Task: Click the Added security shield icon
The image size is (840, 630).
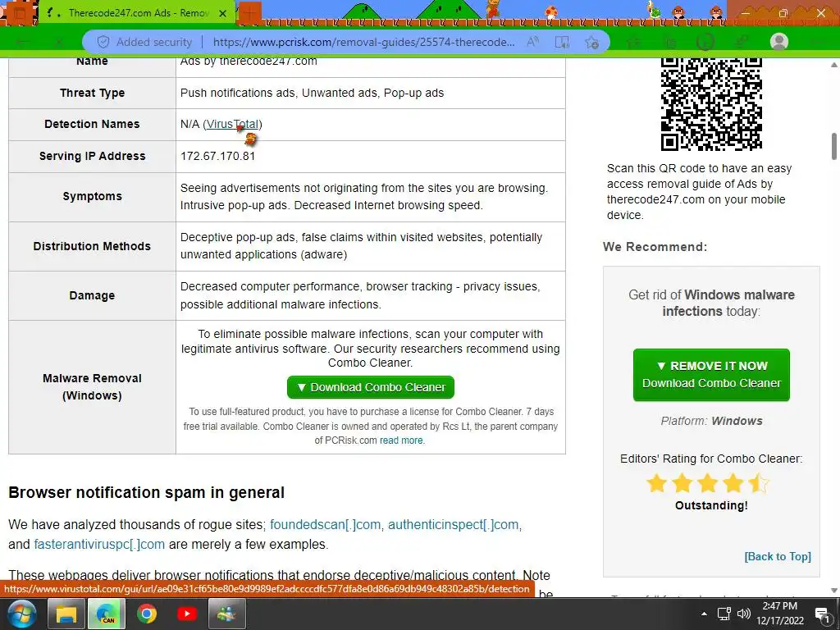Action: [x=103, y=42]
